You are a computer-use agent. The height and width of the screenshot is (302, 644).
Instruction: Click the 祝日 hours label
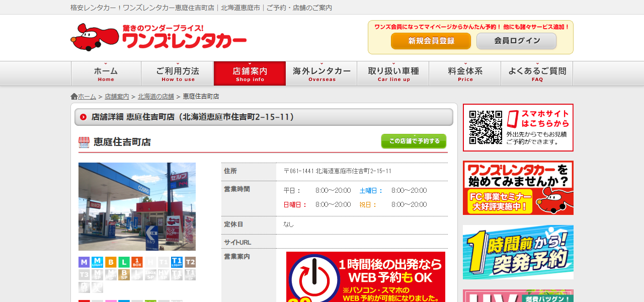(368, 205)
